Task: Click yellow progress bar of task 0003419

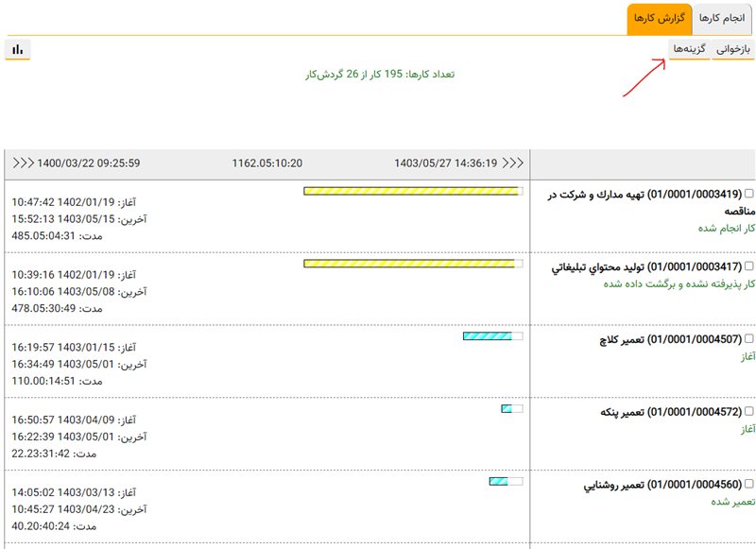Action: click(x=412, y=191)
